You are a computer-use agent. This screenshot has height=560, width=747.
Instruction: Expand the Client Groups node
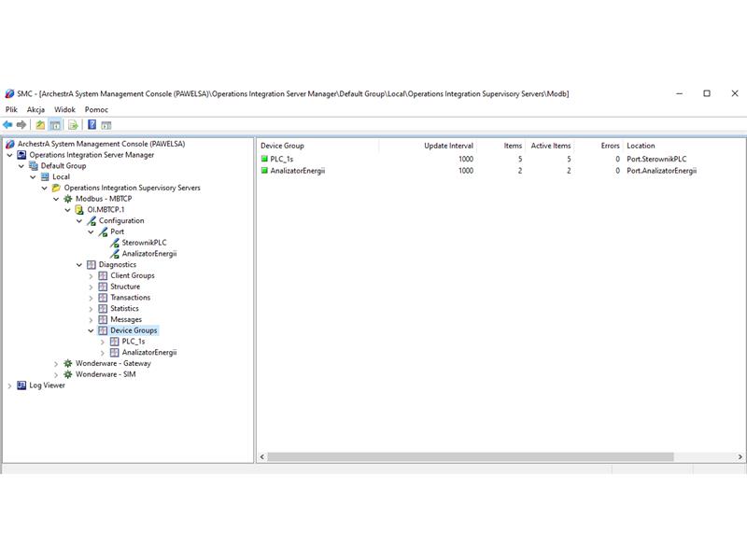click(x=91, y=275)
